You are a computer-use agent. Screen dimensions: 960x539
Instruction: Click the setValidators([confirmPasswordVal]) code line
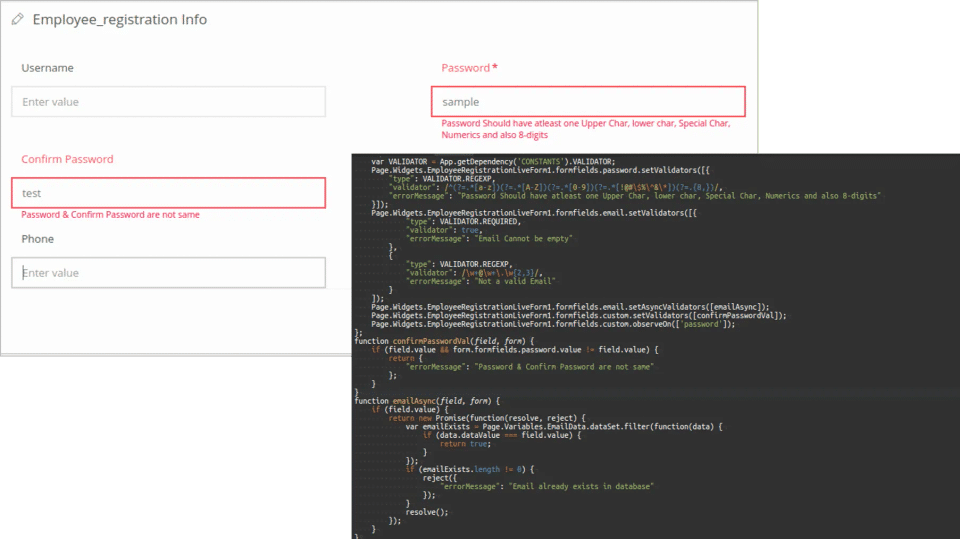pyautogui.click(x=579, y=315)
